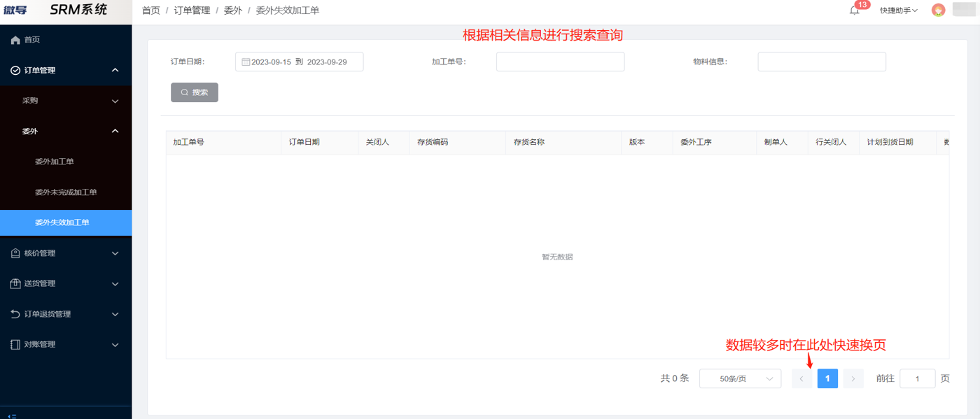980x419 pixels.
Task: Open the 50条/页 page size dropdown
Action: (740, 378)
